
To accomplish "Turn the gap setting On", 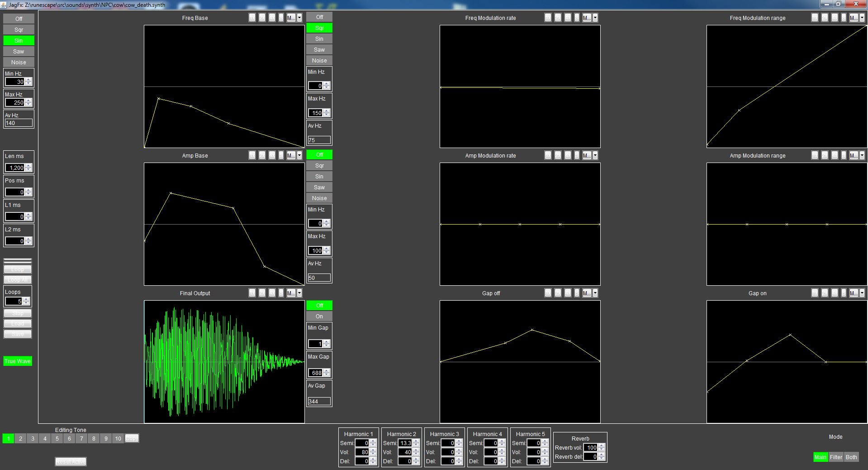I will coord(319,316).
